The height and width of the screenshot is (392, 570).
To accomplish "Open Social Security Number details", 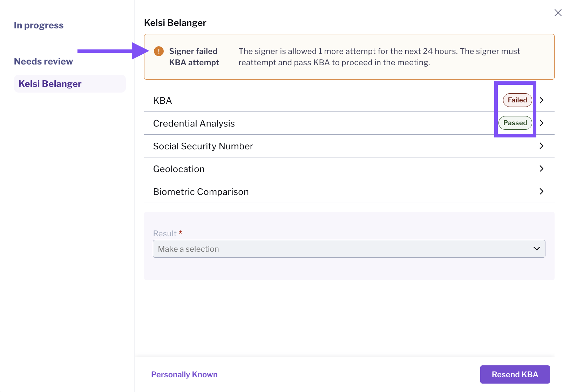I will 542,146.
